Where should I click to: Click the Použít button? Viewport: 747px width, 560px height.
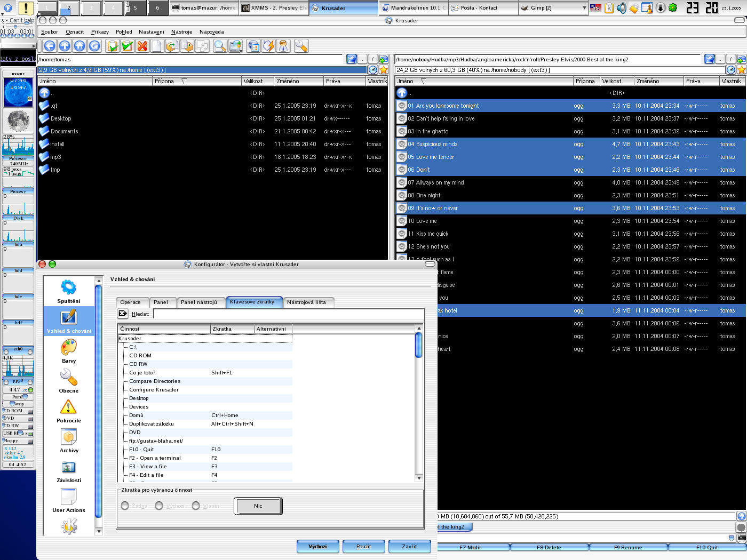[x=363, y=547]
